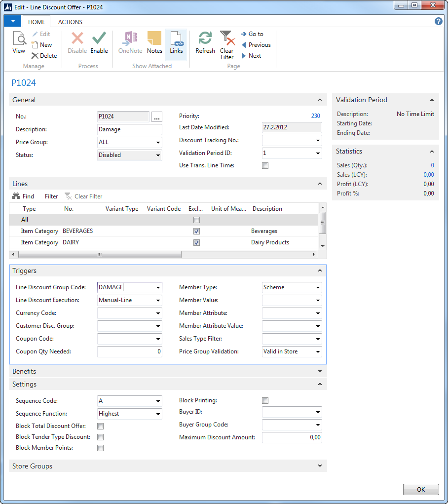Open the Member Type dropdown

[318, 288]
